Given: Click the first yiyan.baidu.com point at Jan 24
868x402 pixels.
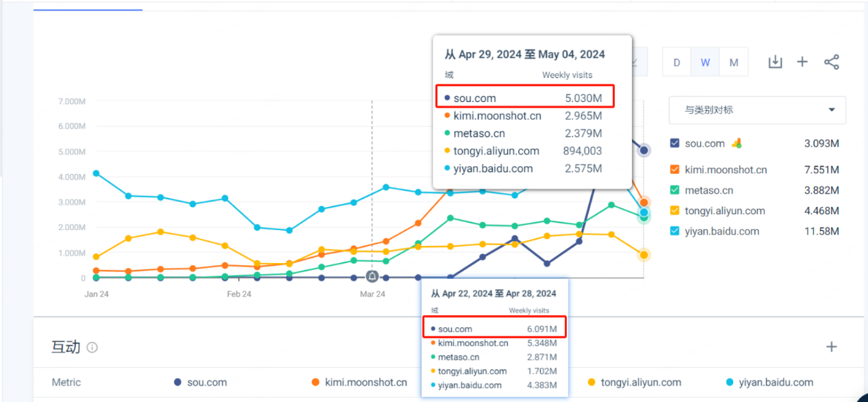Looking at the screenshot, I should pyautogui.click(x=97, y=173).
